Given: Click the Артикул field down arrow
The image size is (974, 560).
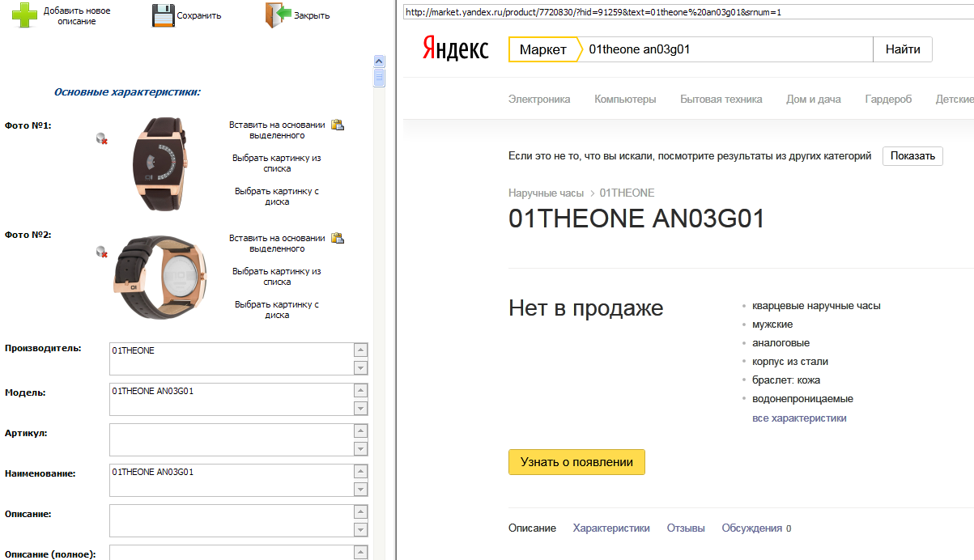Looking at the screenshot, I should point(361,448).
